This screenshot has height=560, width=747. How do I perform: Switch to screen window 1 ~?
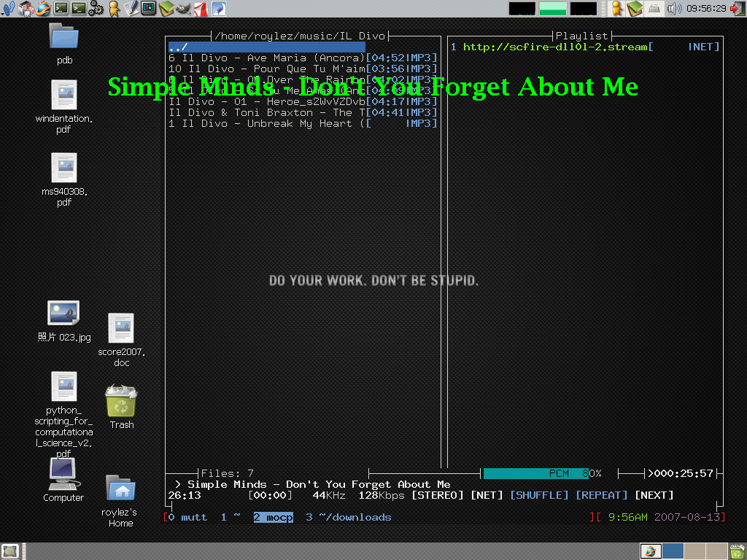pyautogui.click(x=231, y=517)
